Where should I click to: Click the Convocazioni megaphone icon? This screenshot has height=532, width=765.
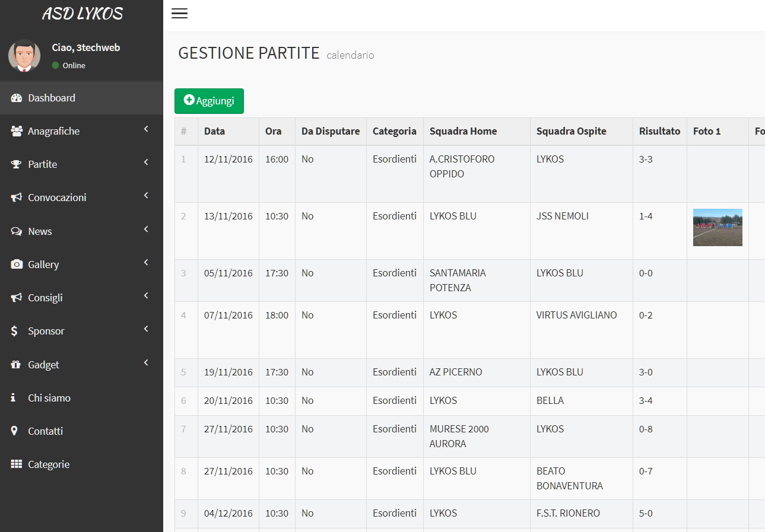click(16, 197)
